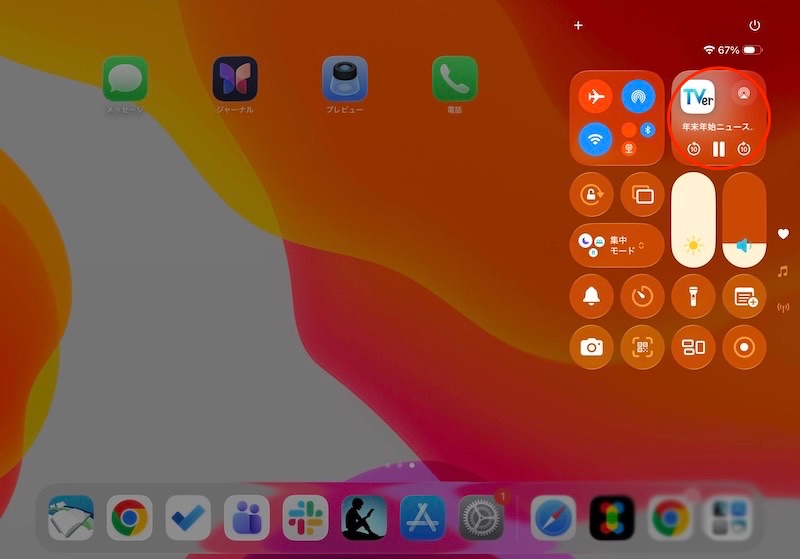Open the Timer control
The image size is (800, 559).
pos(642,296)
